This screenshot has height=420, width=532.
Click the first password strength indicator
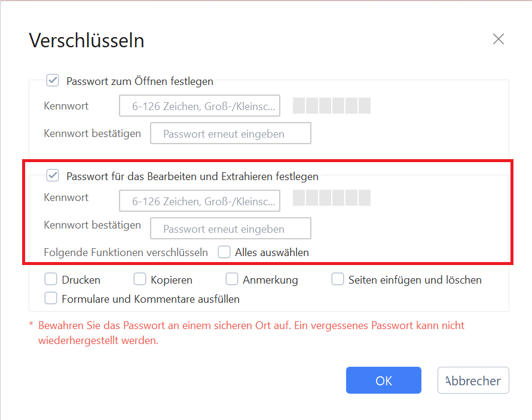coord(298,105)
